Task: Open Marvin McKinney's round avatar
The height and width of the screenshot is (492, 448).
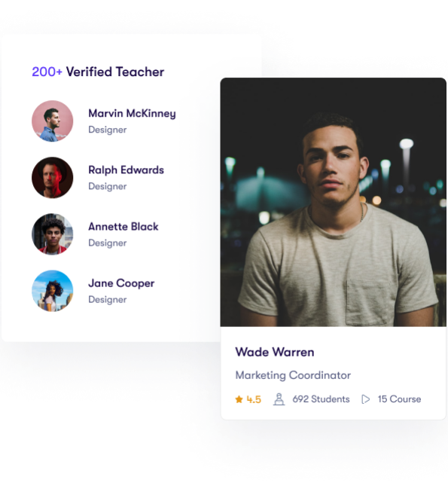Action: pyautogui.click(x=53, y=121)
